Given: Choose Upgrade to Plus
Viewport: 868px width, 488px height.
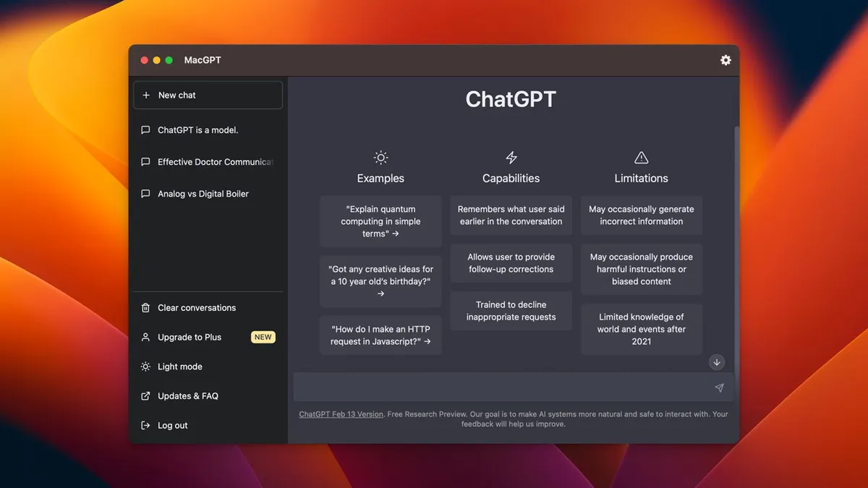Looking at the screenshot, I should click(x=208, y=338).
